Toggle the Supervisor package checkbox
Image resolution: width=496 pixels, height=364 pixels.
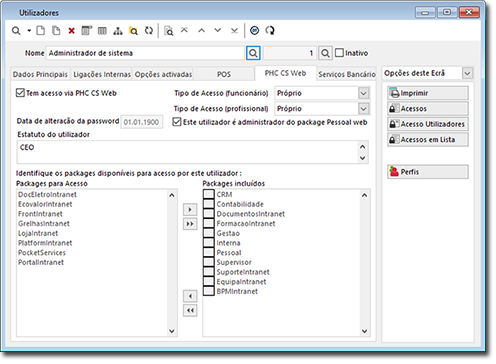pos(209,262)
